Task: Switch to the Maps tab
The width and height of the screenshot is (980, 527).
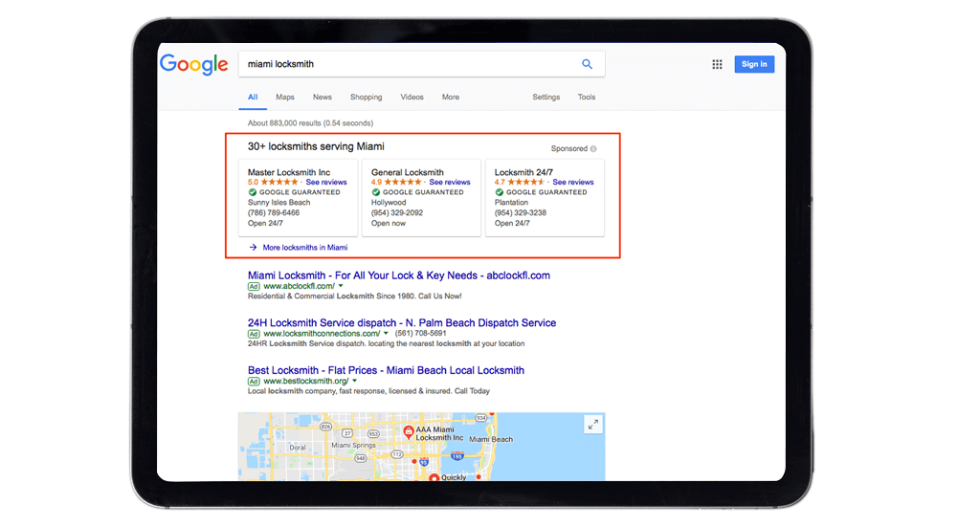Action: (285, 98)
